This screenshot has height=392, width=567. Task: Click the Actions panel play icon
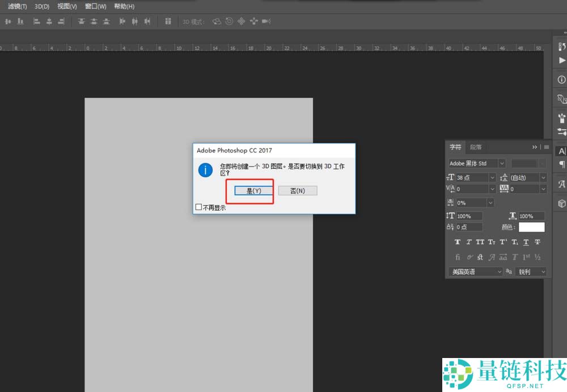561,60
